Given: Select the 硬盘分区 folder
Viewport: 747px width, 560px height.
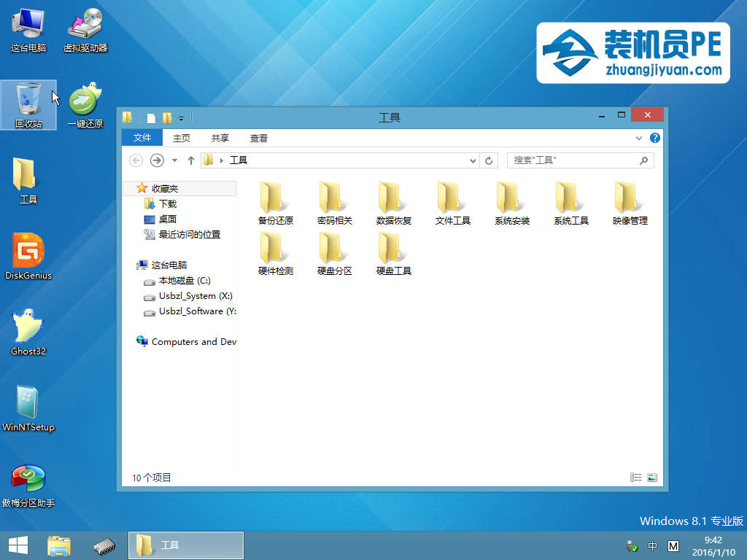Looking at the screenshot, I should click(x=334, y=254).
